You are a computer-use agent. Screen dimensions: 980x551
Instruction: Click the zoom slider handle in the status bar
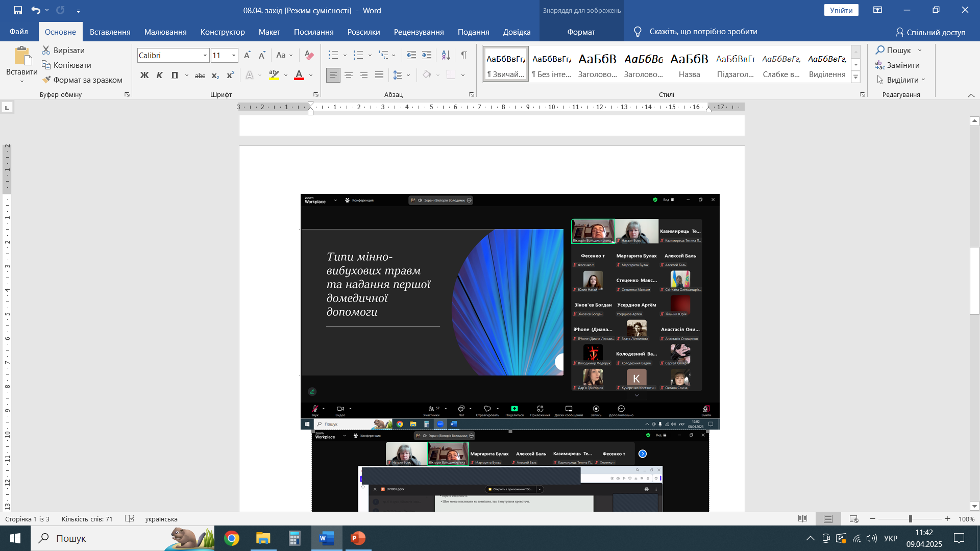[x=910, y=519]
